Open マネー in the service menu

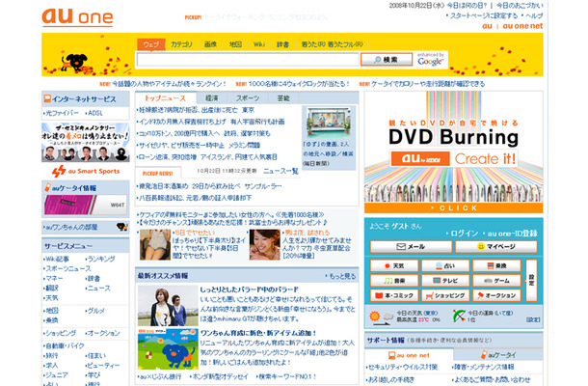54,278
